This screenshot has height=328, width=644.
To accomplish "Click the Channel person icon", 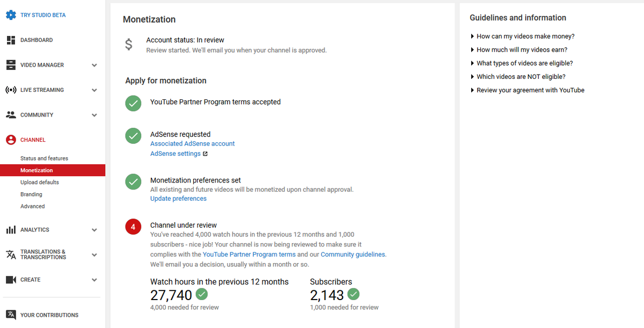I will click(x=11, y=140).
